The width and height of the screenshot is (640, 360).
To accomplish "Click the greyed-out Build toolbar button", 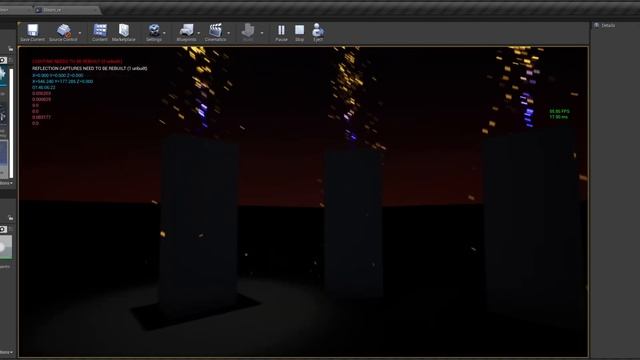I will tap(248, 33).
